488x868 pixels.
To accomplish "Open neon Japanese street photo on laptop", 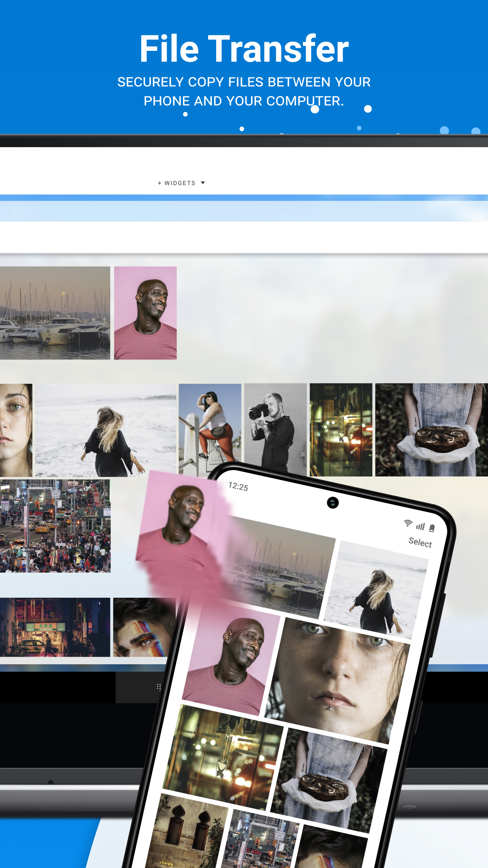I will click(x=55, y=627).
